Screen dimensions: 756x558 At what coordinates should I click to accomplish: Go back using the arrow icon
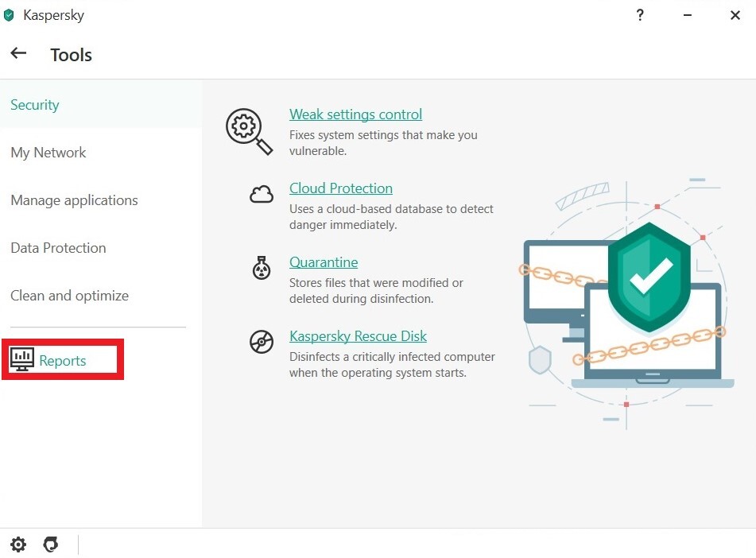pos(18,53)
